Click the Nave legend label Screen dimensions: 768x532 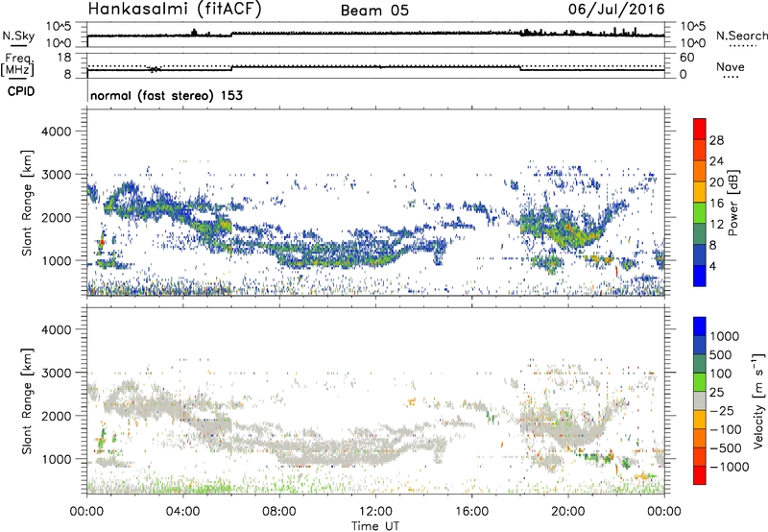(x=731, y=66)
